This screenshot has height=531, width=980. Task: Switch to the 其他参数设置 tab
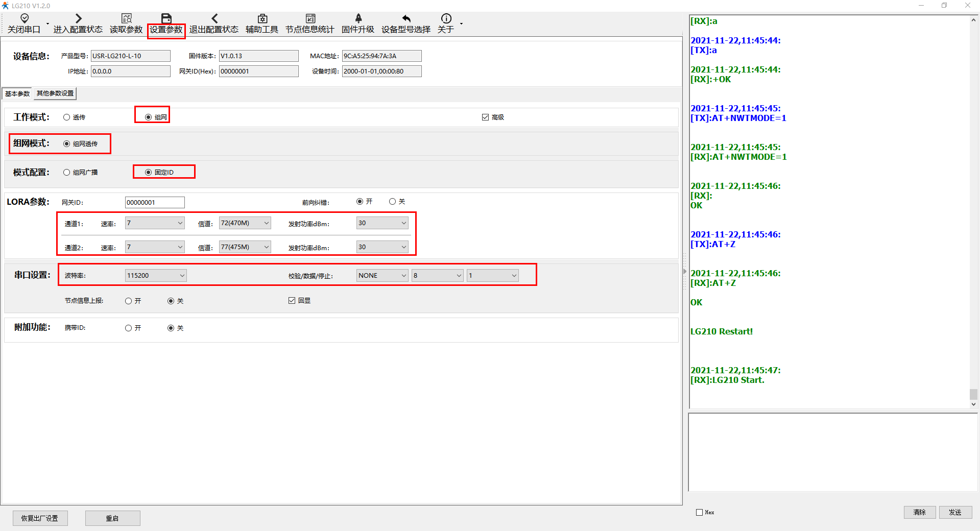55,93
